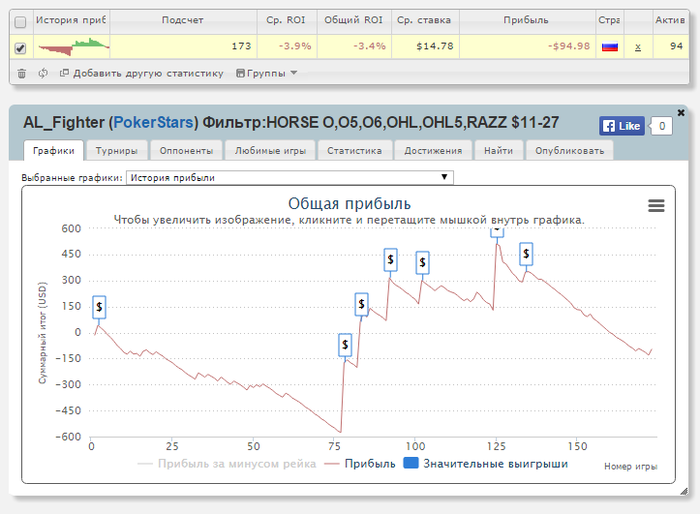Screen dimensions: 700x514
Task: Click the Russian flag icon
Action: pos(609,46)
